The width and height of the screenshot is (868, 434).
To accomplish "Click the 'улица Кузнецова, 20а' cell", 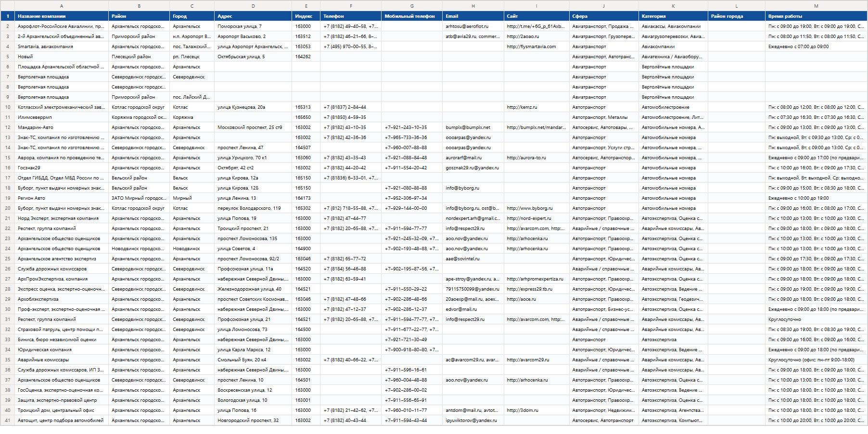I will (253, 107).
